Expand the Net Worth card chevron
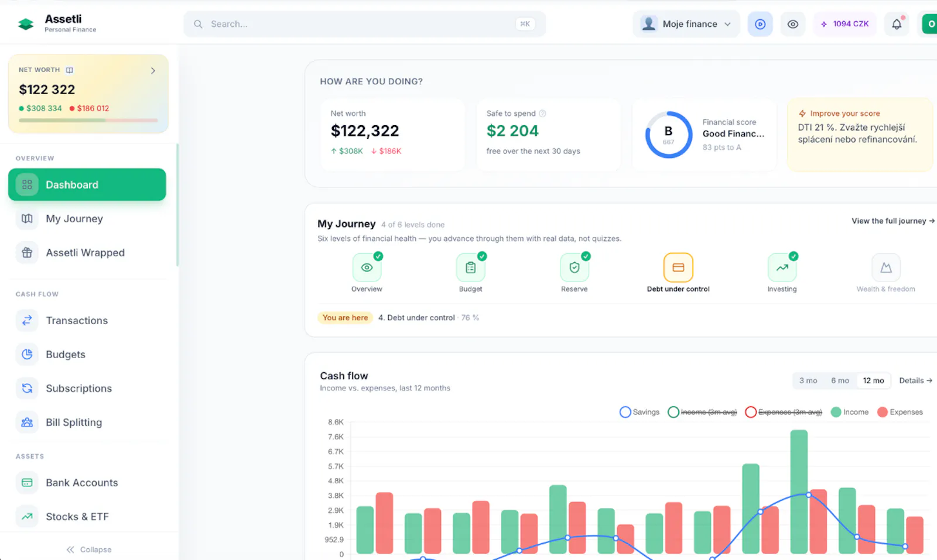The width and height of the screenshot is (937, 560). pos(153,71)
